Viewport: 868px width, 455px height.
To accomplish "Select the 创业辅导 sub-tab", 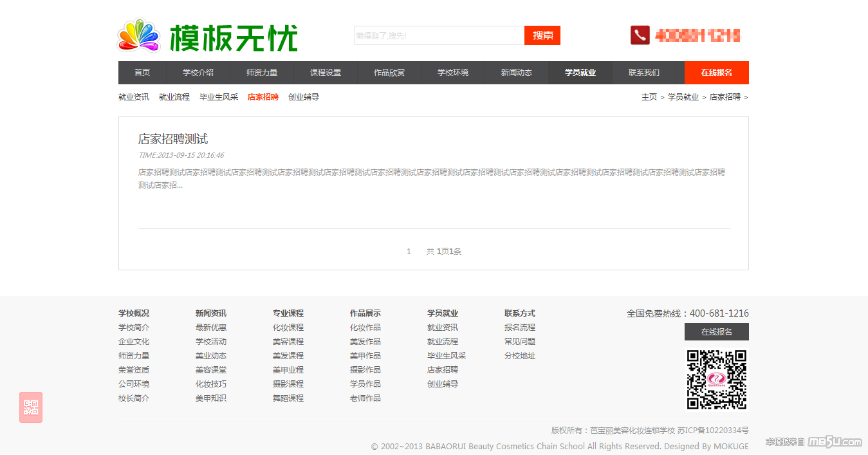I will [x=304, y=97].
